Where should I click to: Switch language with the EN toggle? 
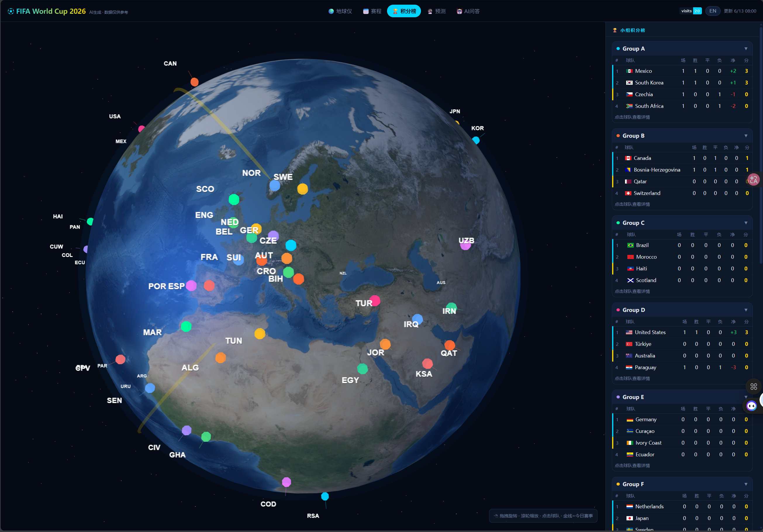pyautogui.click(x=712, y=11)
